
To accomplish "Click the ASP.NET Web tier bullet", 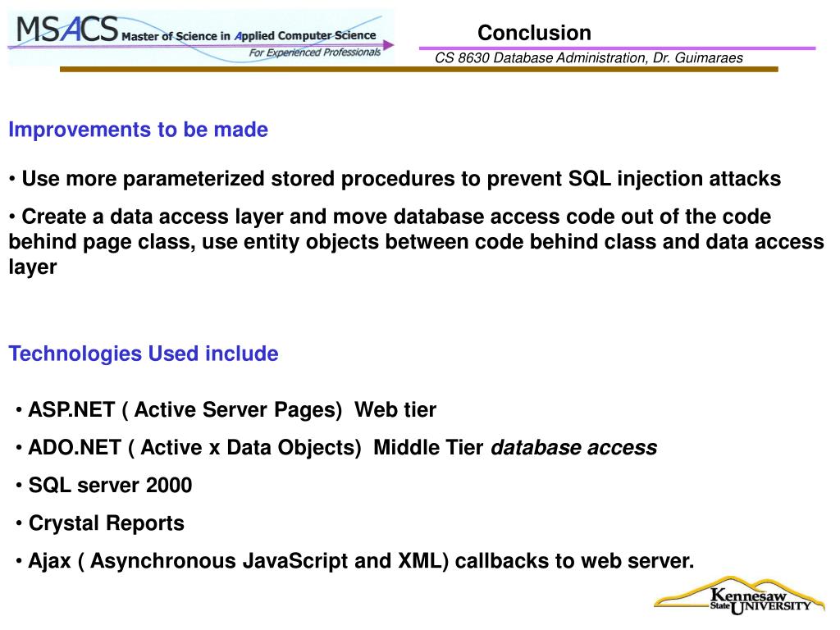I will point(226,410).
